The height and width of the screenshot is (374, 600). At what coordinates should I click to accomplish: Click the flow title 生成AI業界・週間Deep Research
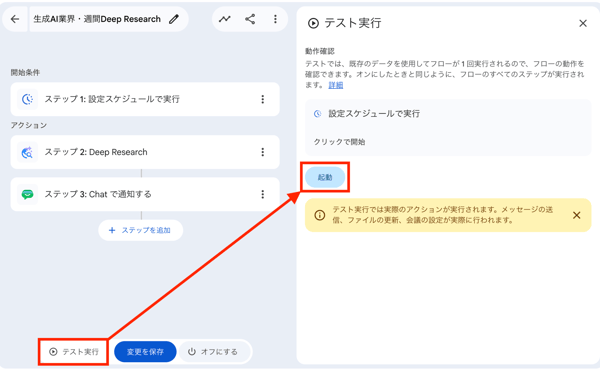(x=97, y=19)
